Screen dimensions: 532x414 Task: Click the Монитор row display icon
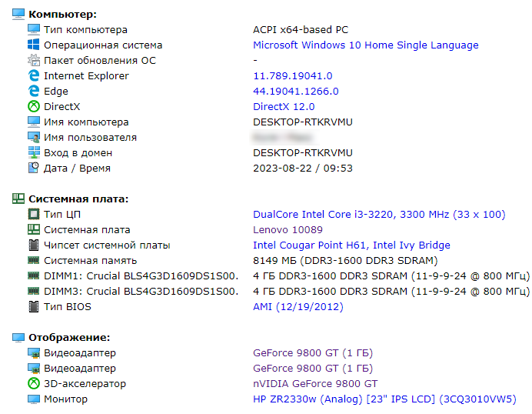(x=34, y=399)
